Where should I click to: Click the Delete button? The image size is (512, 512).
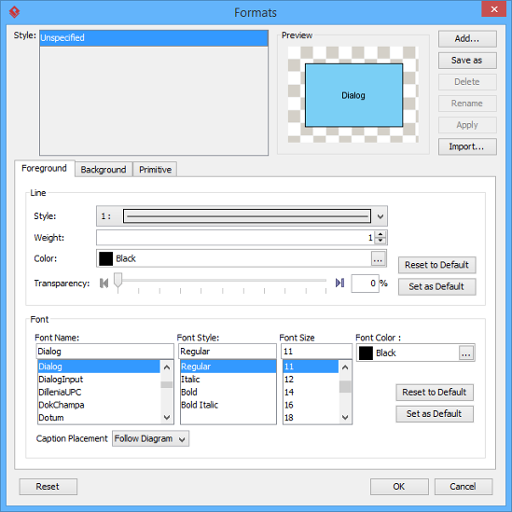[x=467, y=82]
